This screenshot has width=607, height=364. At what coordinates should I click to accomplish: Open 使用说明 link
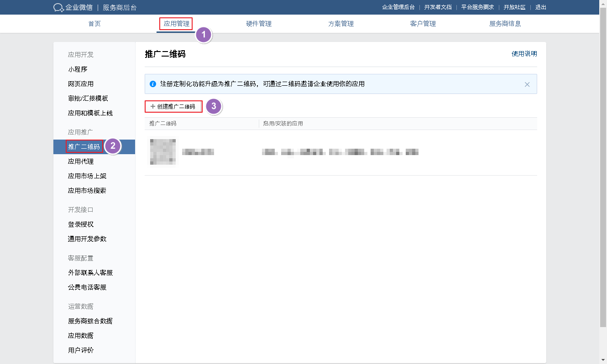[x=524, y=54]
